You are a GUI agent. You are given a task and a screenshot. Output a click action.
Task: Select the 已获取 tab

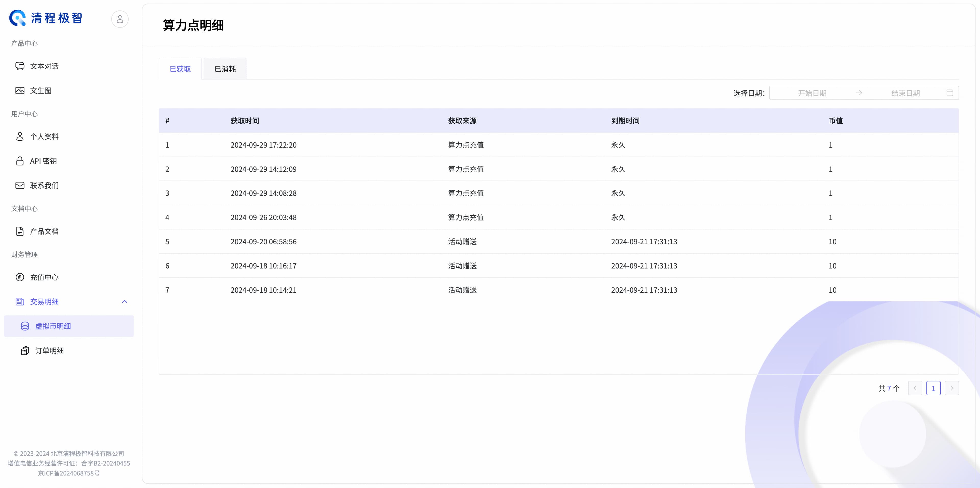coord(180,69)
